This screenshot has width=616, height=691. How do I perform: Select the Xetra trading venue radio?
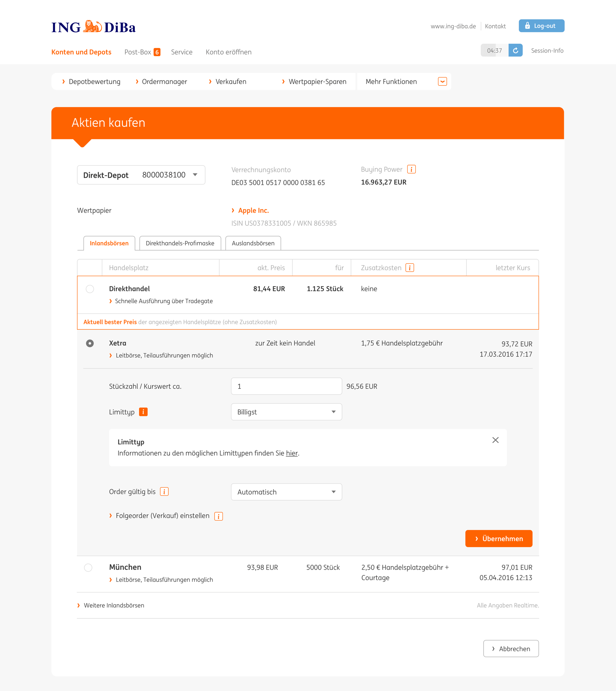(x=90, y=343)
